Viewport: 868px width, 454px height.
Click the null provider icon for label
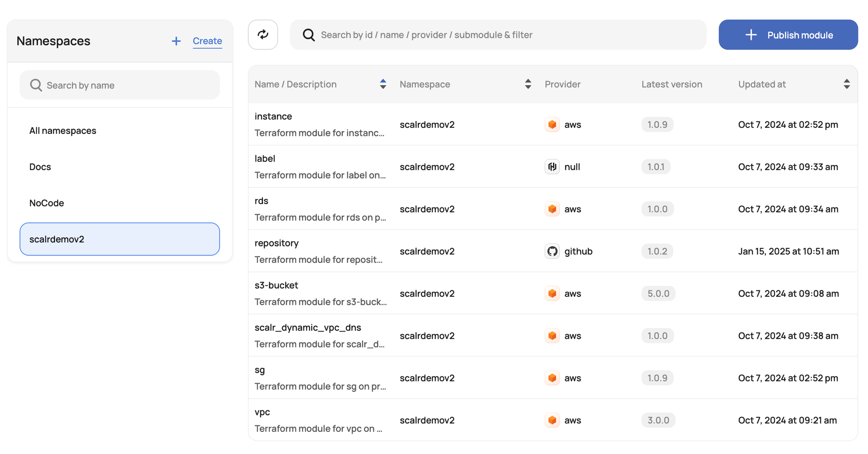552,167
